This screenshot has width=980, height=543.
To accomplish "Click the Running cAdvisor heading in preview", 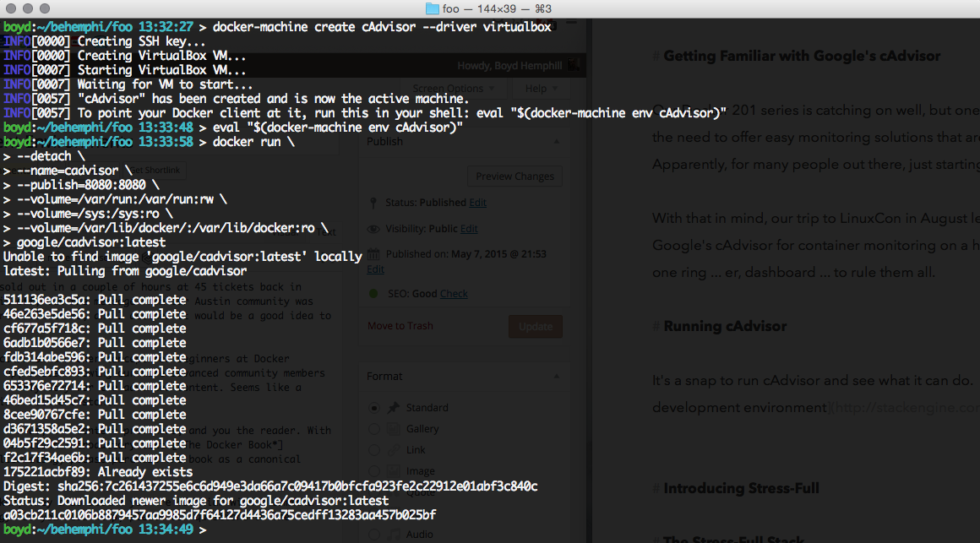I will coord(725,326).
